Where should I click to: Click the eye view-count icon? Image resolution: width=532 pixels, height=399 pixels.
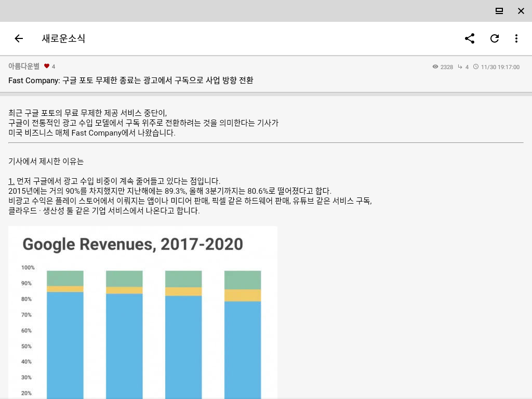435,66
